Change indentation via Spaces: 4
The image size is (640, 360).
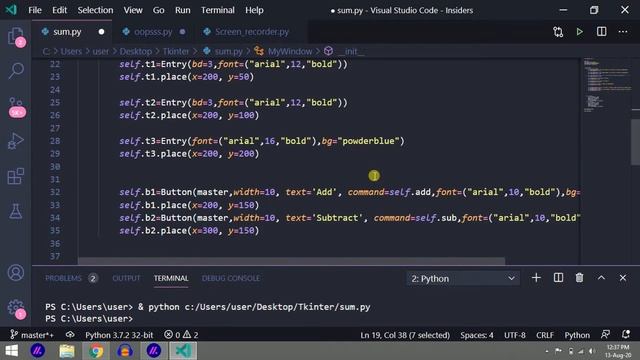477,335
